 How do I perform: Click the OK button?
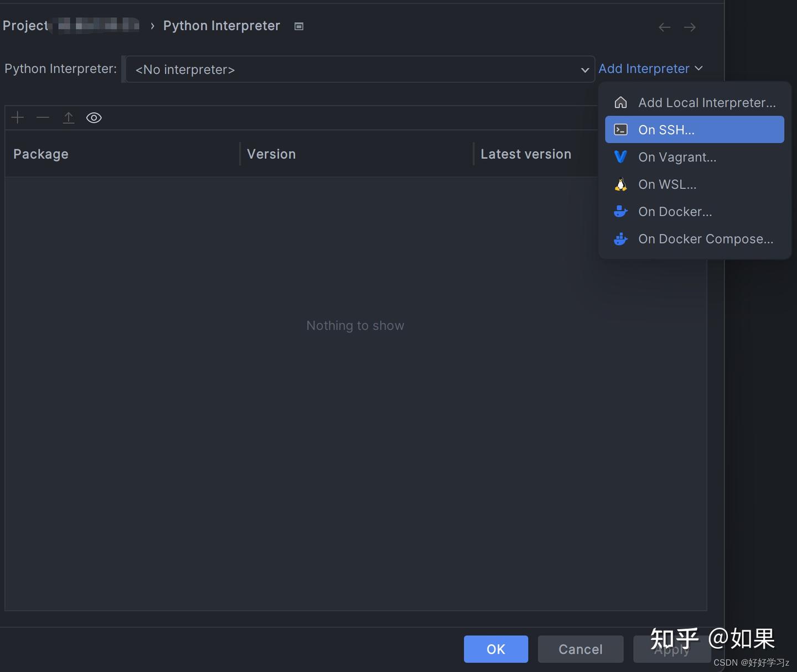pos(495,649)
